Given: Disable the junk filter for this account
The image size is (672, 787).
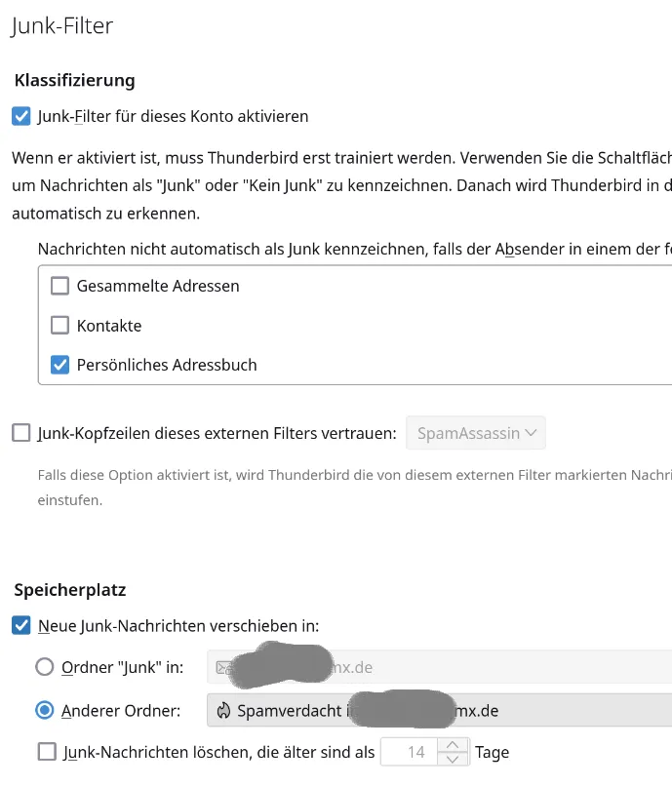Looking at the screenshot, I should point(21,117).
